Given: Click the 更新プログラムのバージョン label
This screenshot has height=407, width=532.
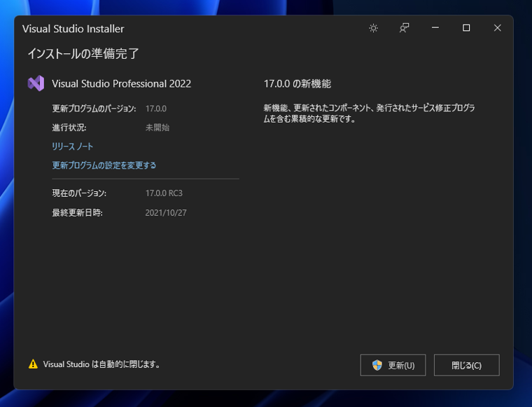Looking at the screenshot, I should 94,109.
